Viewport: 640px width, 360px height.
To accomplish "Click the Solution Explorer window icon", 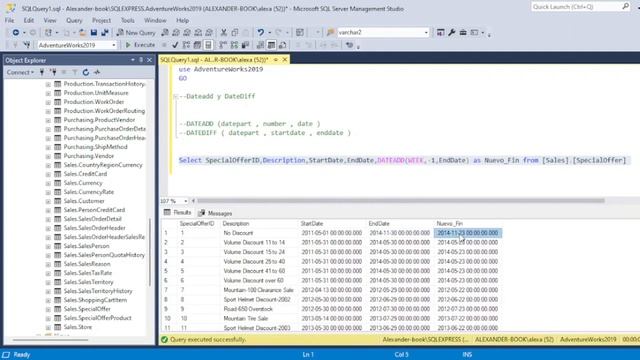I will click(440, 33).
